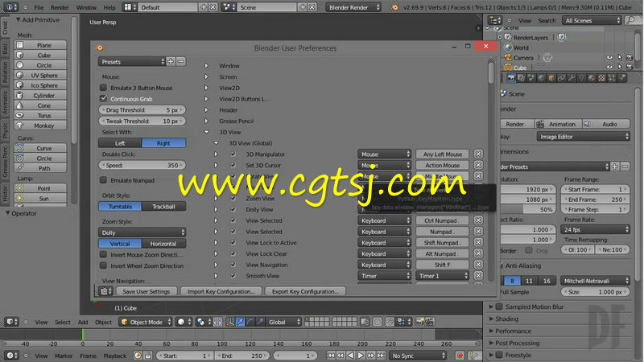This screenshot has height=362, width=644.
Task: Jump to the first frame
Action: tap(331, 356)
